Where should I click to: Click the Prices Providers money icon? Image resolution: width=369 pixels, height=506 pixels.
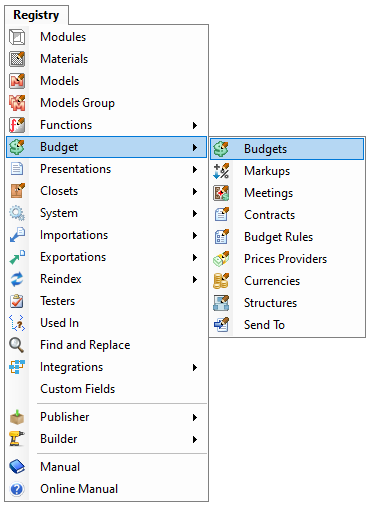pos(221,259)
